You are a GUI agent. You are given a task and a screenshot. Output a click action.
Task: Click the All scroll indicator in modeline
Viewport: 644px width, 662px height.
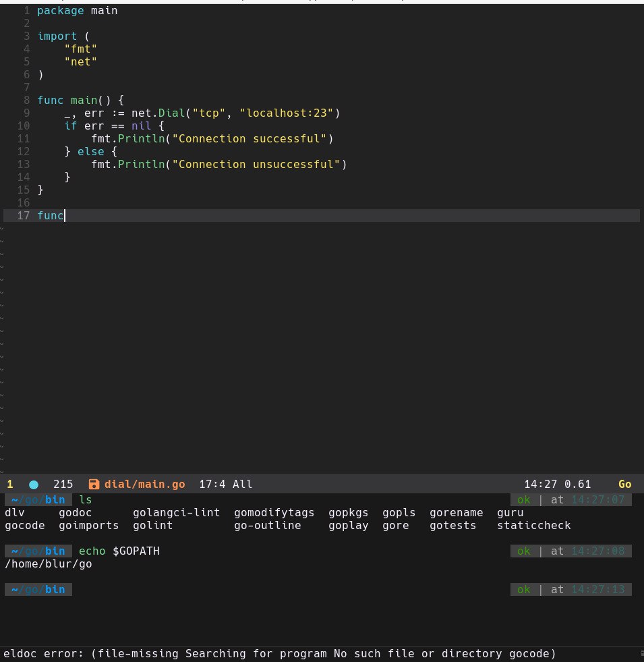coord(243,485)
